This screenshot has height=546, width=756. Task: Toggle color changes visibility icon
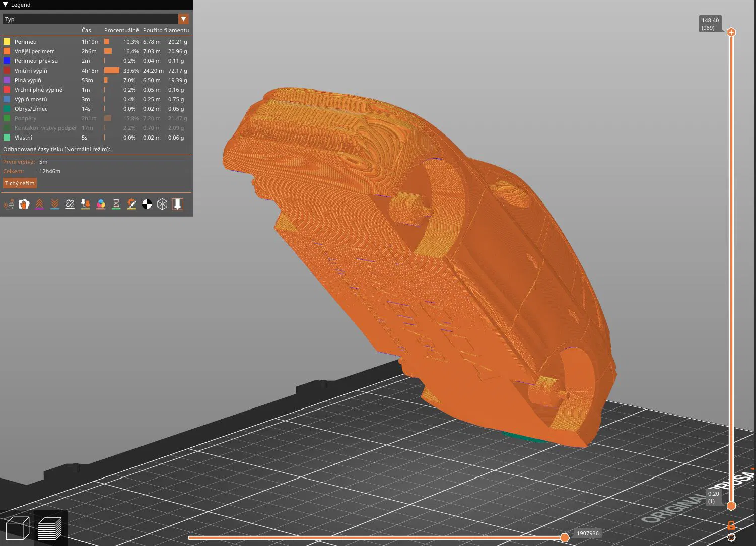[x=101, y=204]
